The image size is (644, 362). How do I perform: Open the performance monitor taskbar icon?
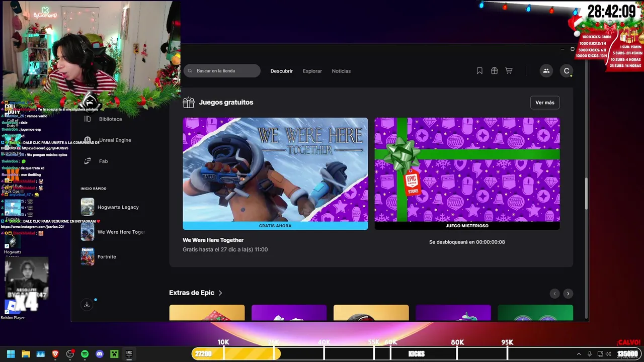click(x=40, y=354)
